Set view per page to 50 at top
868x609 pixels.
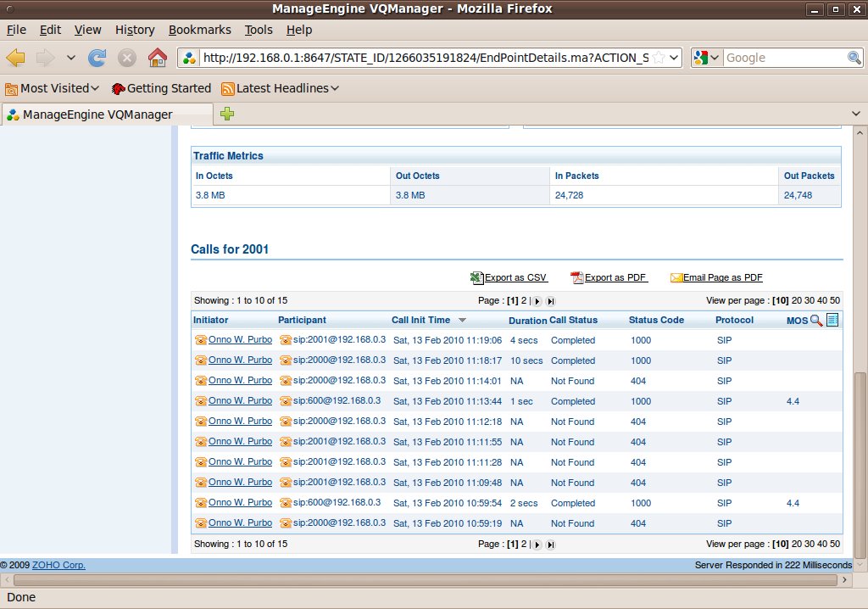pos(835,301)
